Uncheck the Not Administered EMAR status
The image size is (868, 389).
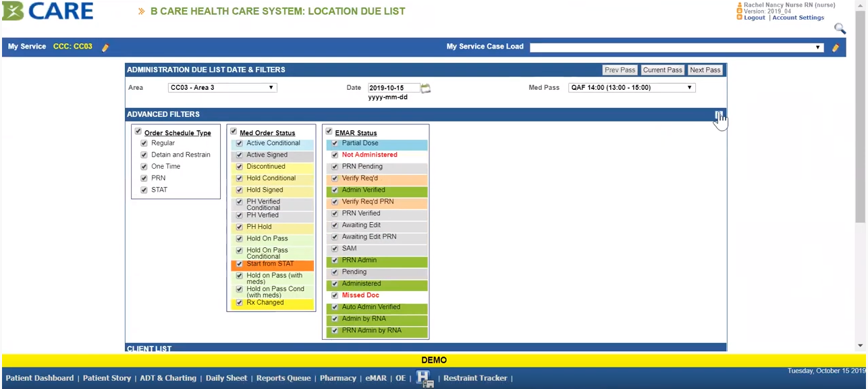click(335, 155)
